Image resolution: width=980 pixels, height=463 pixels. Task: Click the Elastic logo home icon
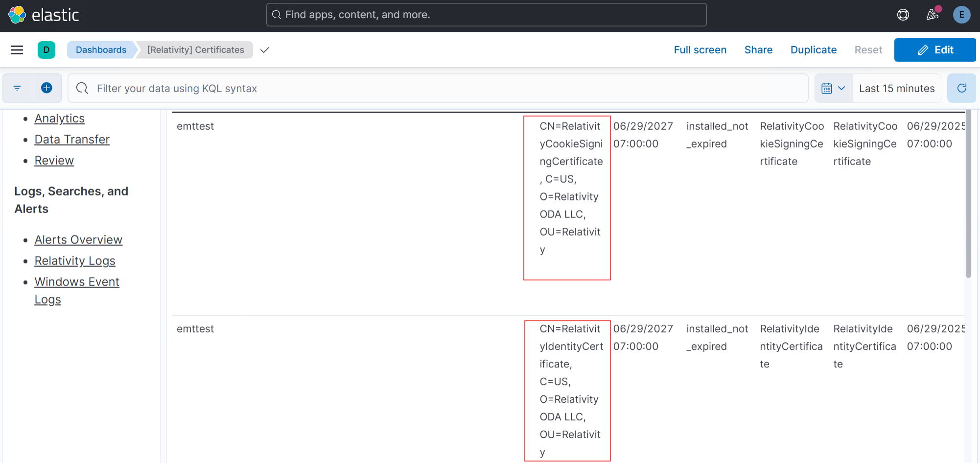pyautogui.click(x=18, y=15)
